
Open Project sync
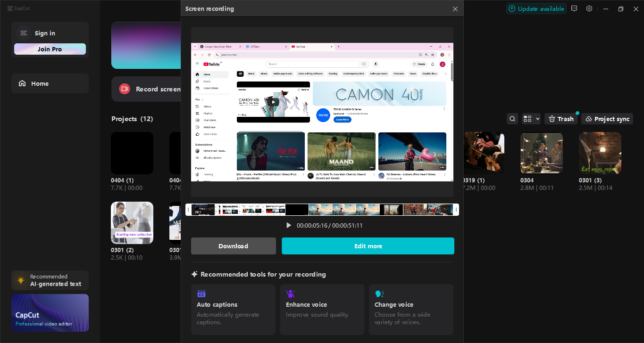pyautogui.click(x=607, y=119)
